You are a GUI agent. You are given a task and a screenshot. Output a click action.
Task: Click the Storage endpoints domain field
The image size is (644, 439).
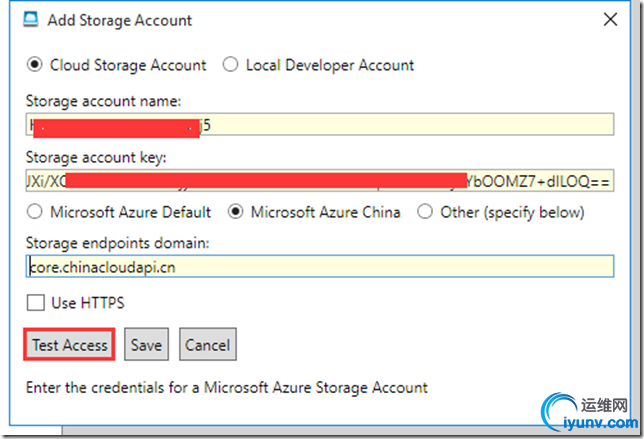pos(320,267)
